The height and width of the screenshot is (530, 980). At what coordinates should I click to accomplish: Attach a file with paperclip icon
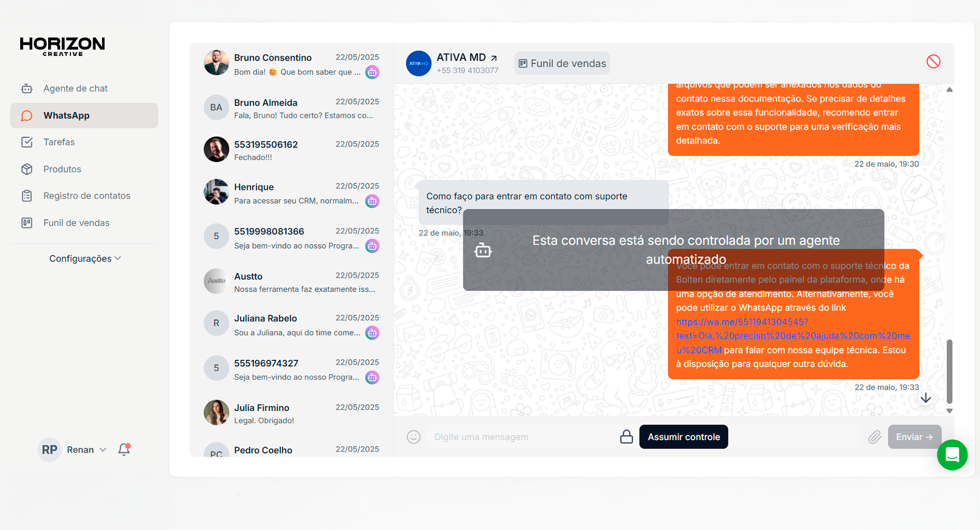pyautogui.click(x=875, y=437)
